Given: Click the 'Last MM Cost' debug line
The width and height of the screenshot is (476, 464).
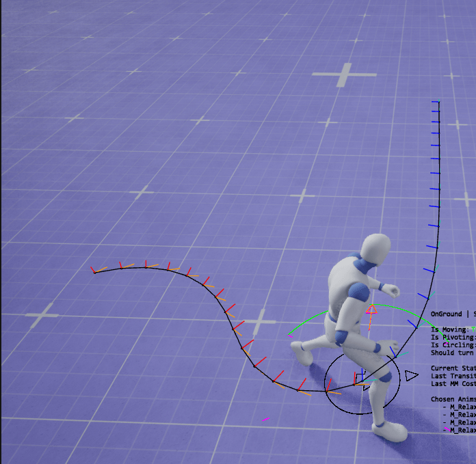Looking at the screenshot, I should click(453, 383).
